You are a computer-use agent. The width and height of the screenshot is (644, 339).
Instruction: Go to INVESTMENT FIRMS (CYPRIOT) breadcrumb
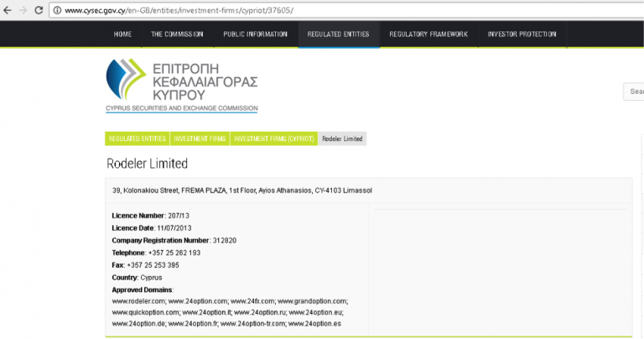pos(274,138)
